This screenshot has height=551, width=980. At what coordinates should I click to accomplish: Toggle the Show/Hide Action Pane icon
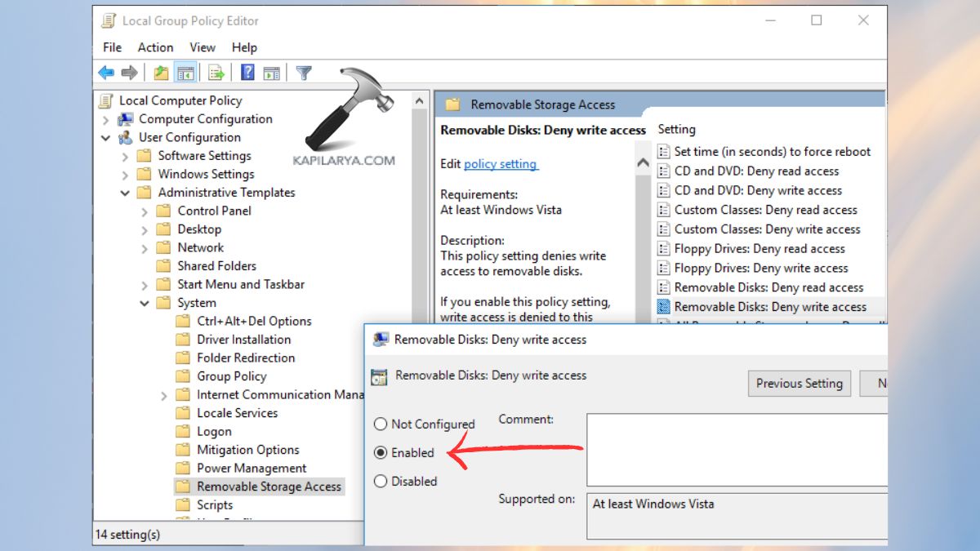pos(272,73)
